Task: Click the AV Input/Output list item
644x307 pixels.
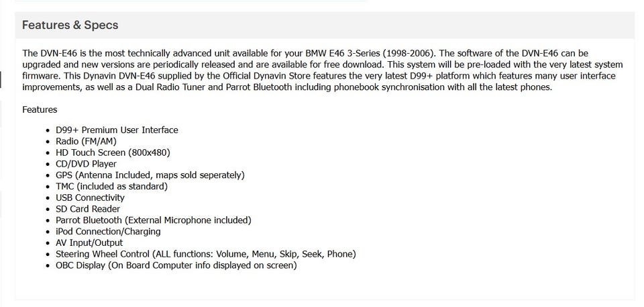Action: tap(89, 243)
